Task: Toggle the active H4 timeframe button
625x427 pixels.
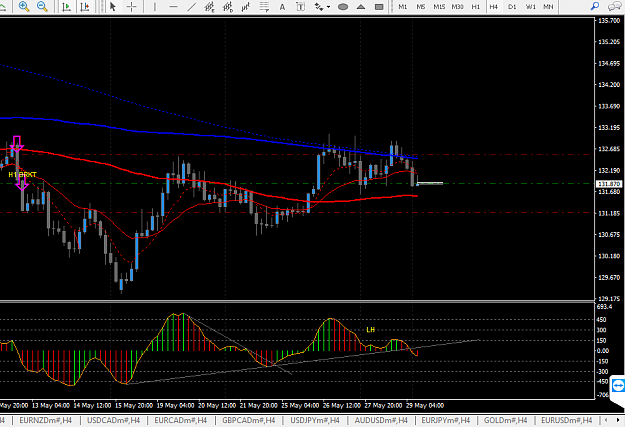Action: pyautogui.click(x=493, y=6)
